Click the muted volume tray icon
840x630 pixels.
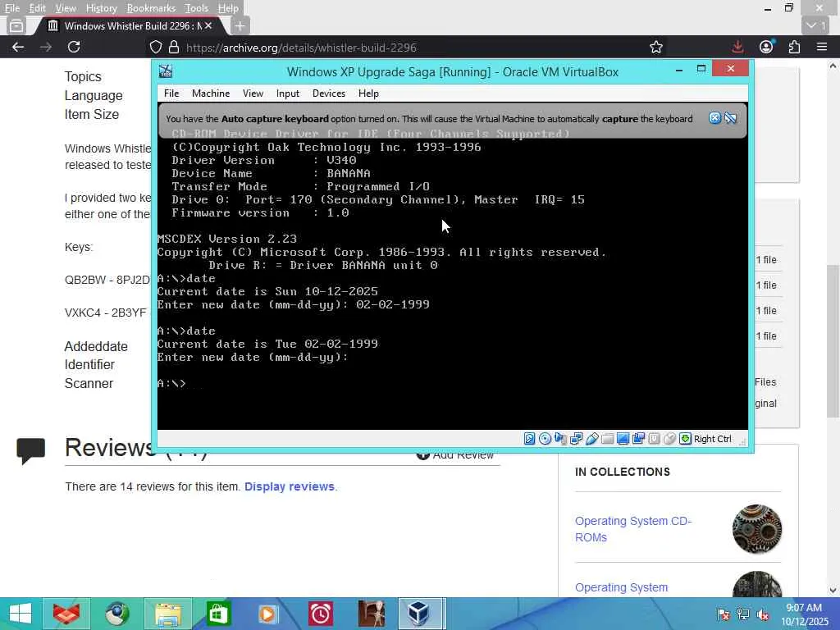(x=763, y=614)
